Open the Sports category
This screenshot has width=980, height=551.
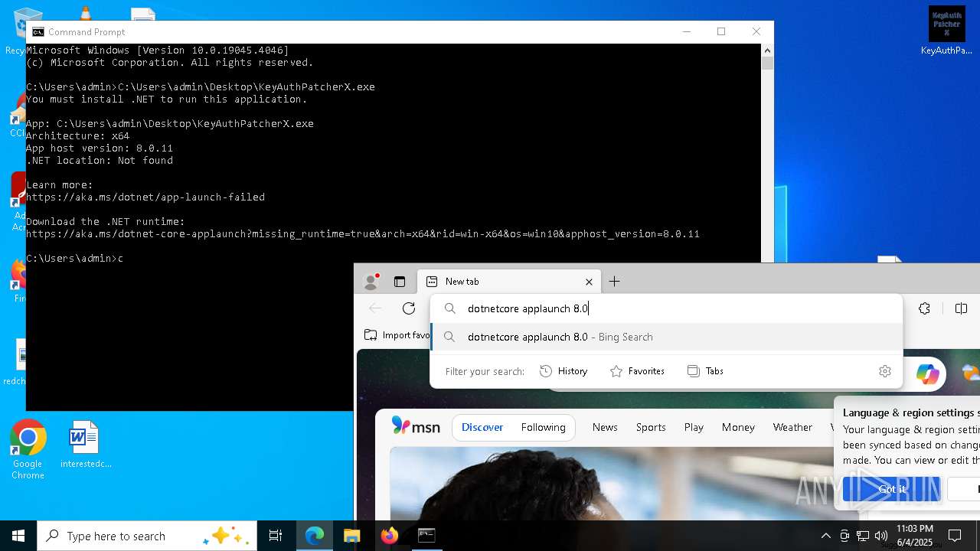pyautogui.click(x=651, y=428)
